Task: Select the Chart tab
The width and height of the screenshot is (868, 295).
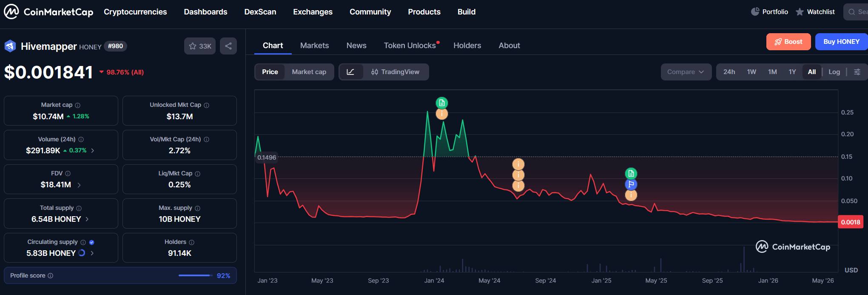Action: (x=273, y=46)
